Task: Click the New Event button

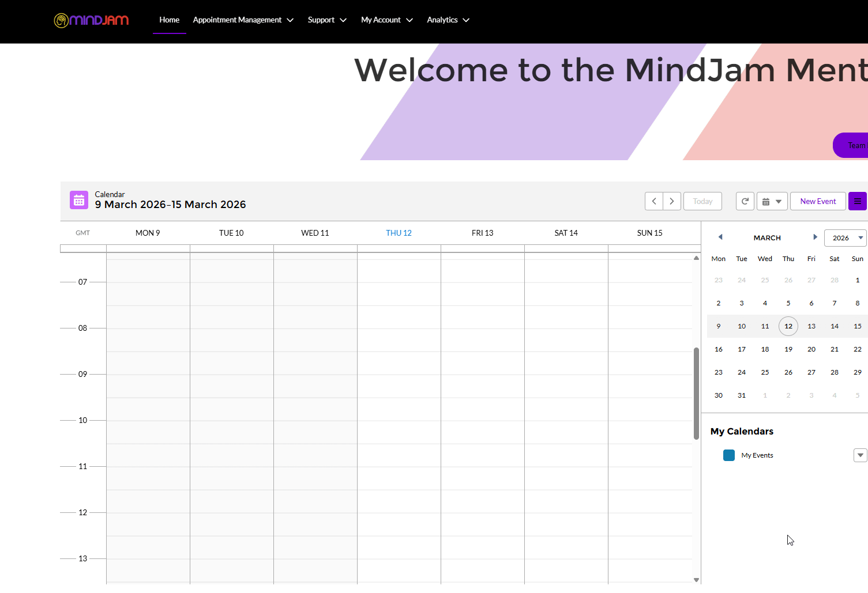Action: point(818,201)
